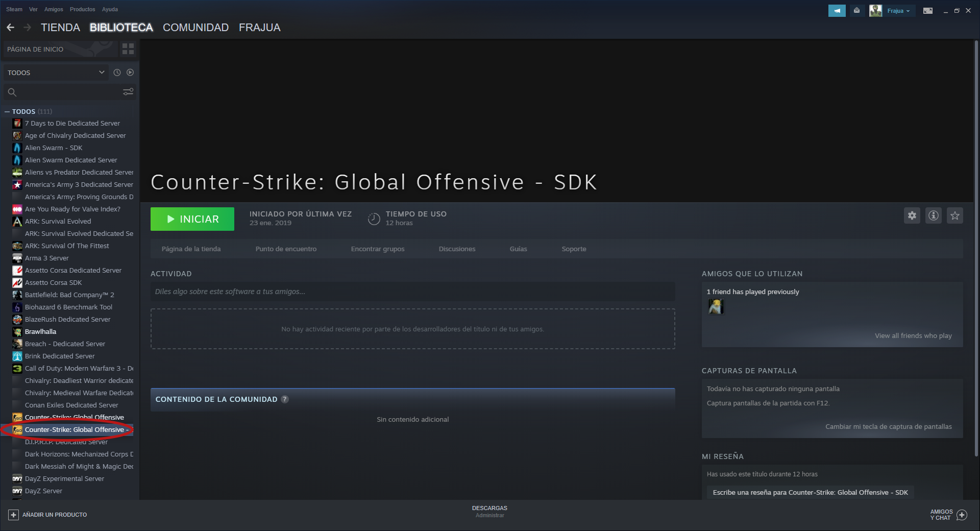Viewport: 980px width, 531px height.
Task: Open Punto de encuentro link
Action: tap(286, 249)
